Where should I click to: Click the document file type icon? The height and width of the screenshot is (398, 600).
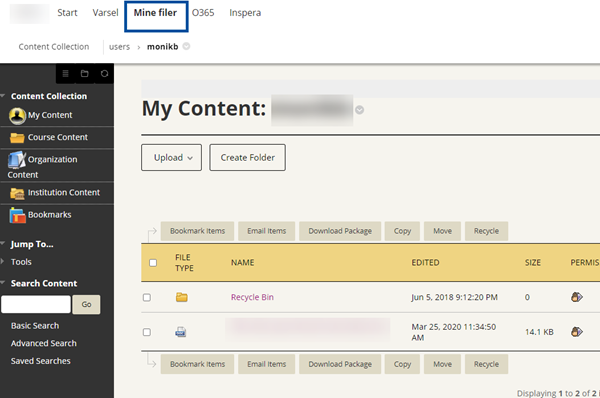pos(181,332)
